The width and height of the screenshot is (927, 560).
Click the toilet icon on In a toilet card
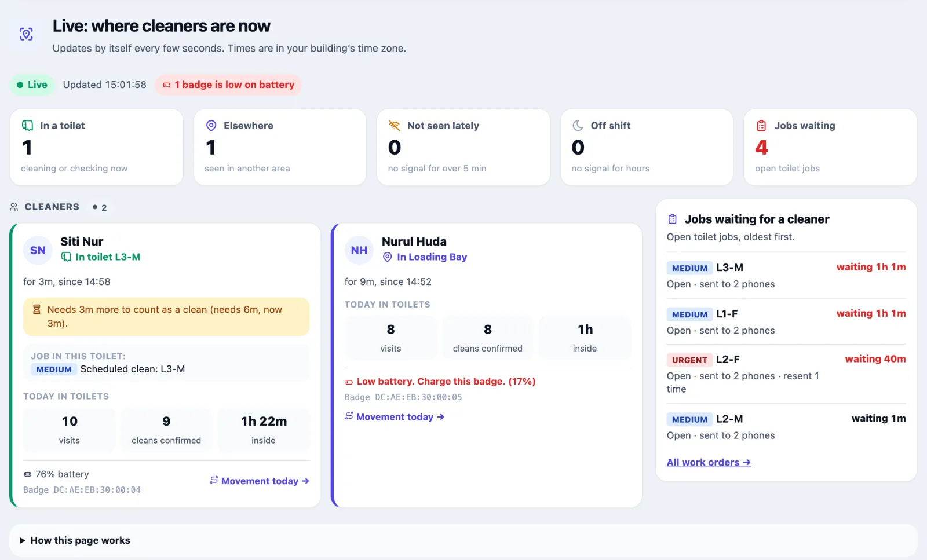click(x=27, y=126)
